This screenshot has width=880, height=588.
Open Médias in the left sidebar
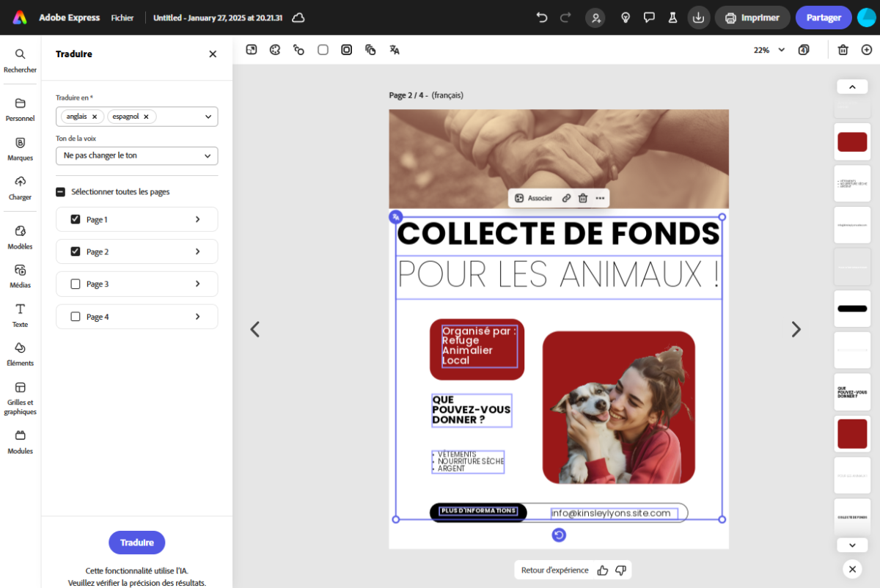[x=21, y=276]
